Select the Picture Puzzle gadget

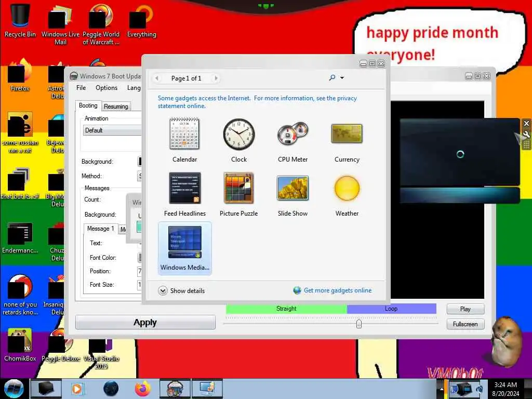click(x=239, y=194)
